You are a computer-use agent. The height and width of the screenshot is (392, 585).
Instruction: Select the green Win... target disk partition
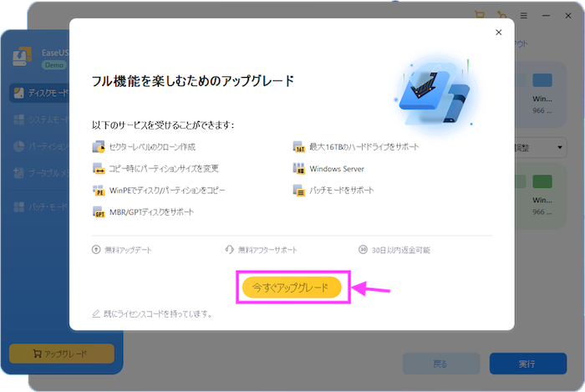coord(542,181)
